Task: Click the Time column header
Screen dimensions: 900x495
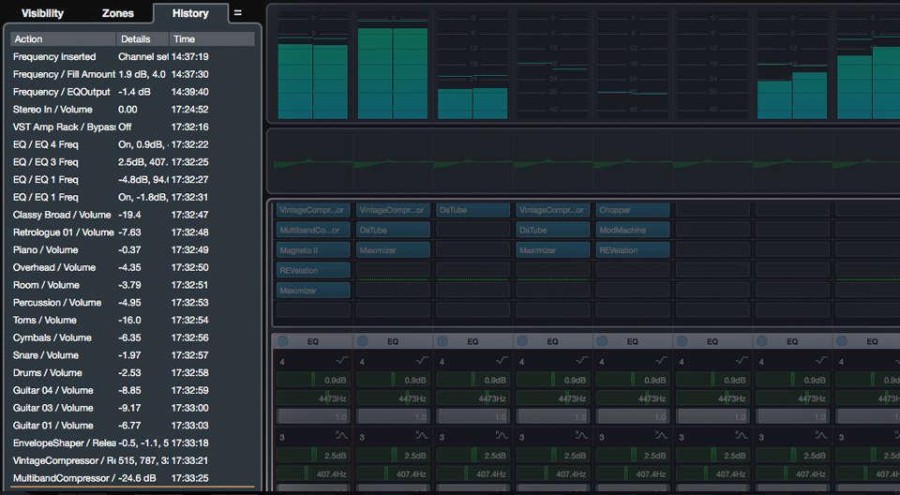Action: pos(212,39)
